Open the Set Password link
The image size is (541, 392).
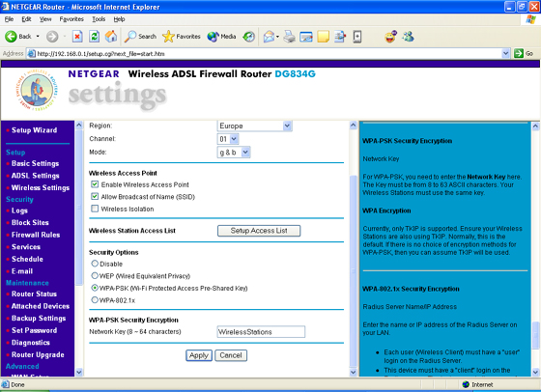point(34,330)
